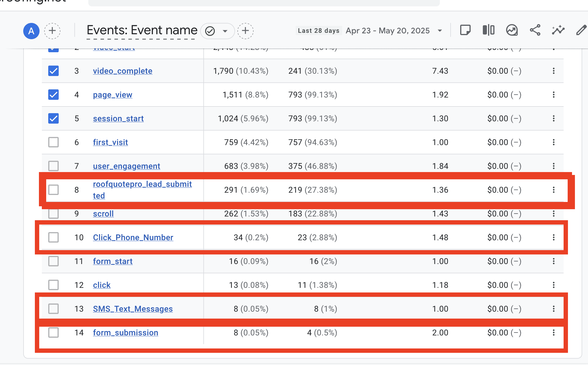588x365 pixels.
Task: Open the roofquotepro_lead_submitted event link
Action: 142,190
